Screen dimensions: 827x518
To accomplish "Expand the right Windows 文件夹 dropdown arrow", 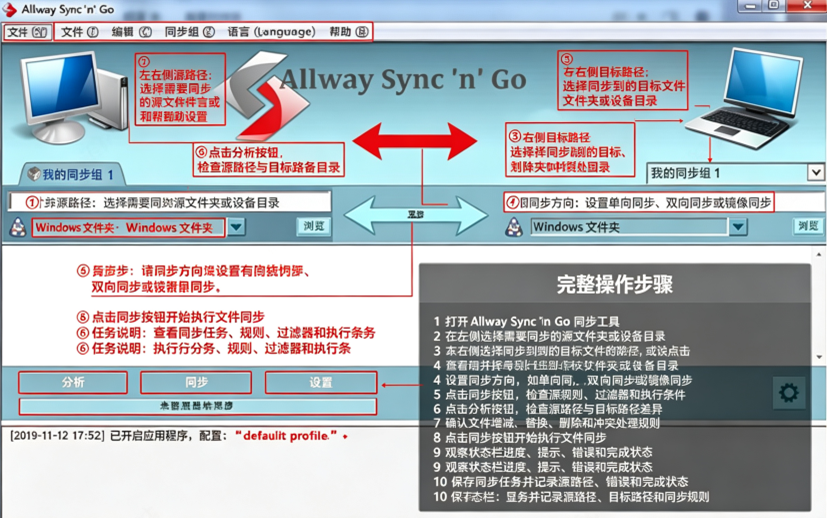I will point(738,227).
